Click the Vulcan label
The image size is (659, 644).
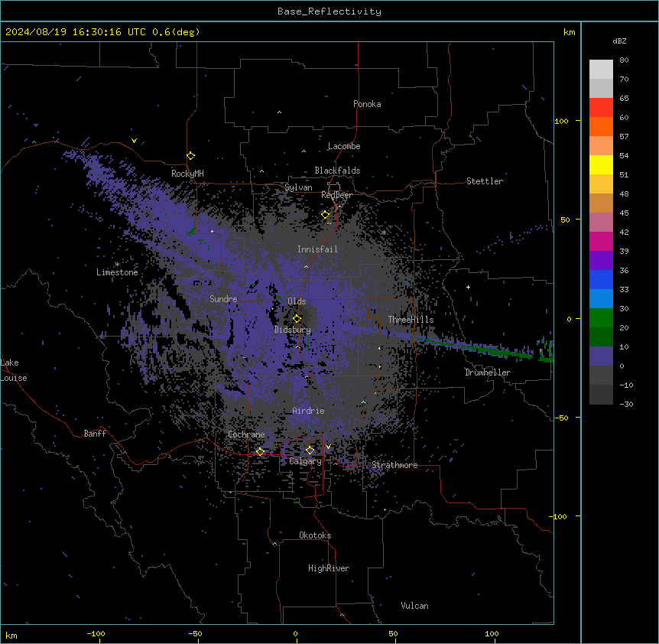coord(414,606)
